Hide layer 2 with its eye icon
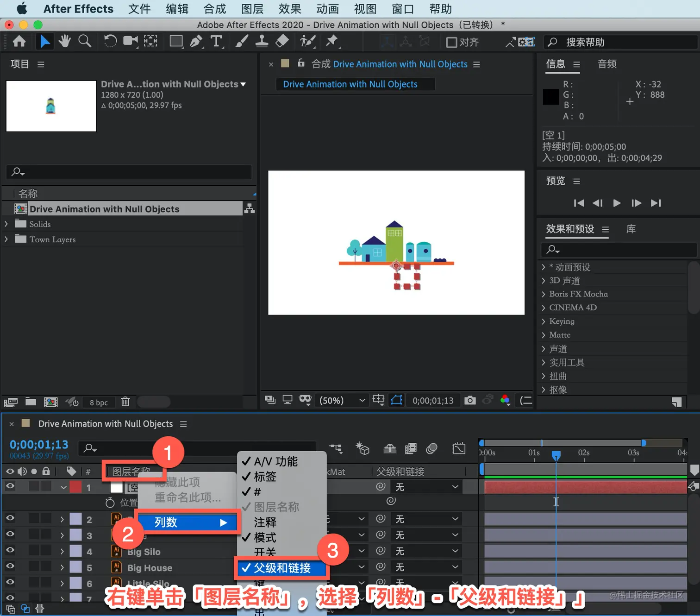 click(10, 518)
